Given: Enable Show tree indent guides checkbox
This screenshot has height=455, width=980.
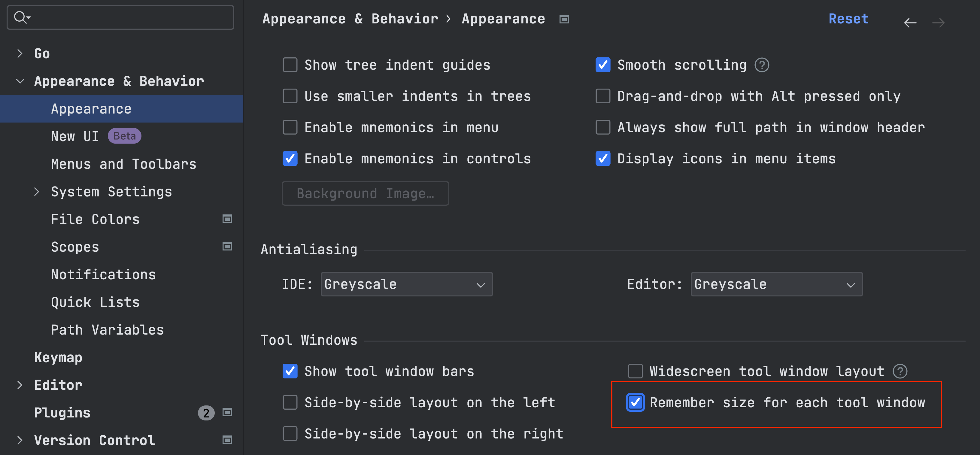Looking at the screenshot, I should coord(290,65).
